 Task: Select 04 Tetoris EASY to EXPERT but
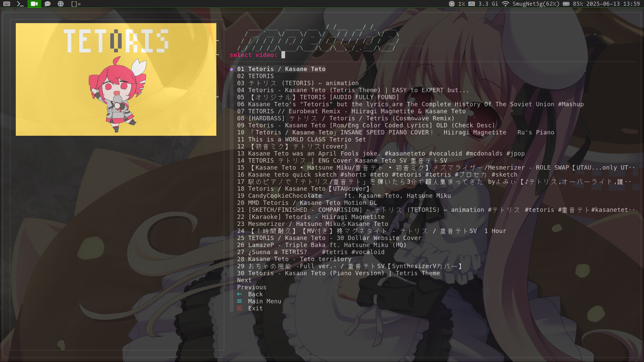point(353,90)
